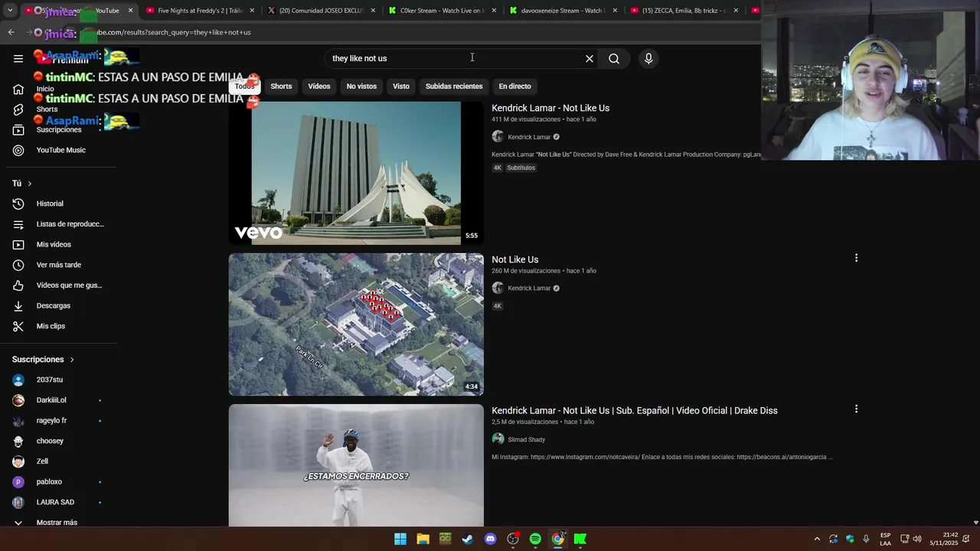Open YouTube Music from the sidebar
The height and width of the screenshot is (551, 980).
click(x=60, y=150)
